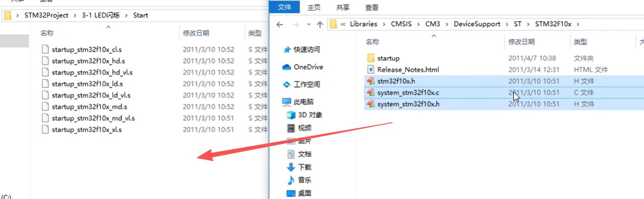
Task: Click Start in left window path
Action: click(x=141, y=15)
